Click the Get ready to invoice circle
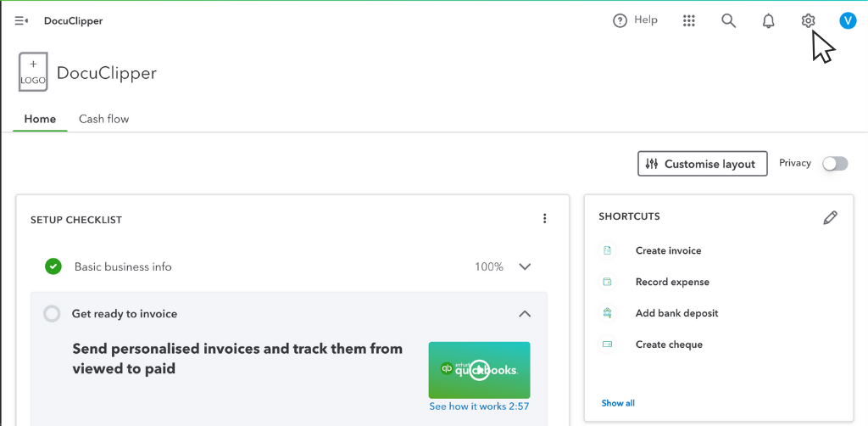The width and height of the screenshot is (868, 426). (52, 314)
